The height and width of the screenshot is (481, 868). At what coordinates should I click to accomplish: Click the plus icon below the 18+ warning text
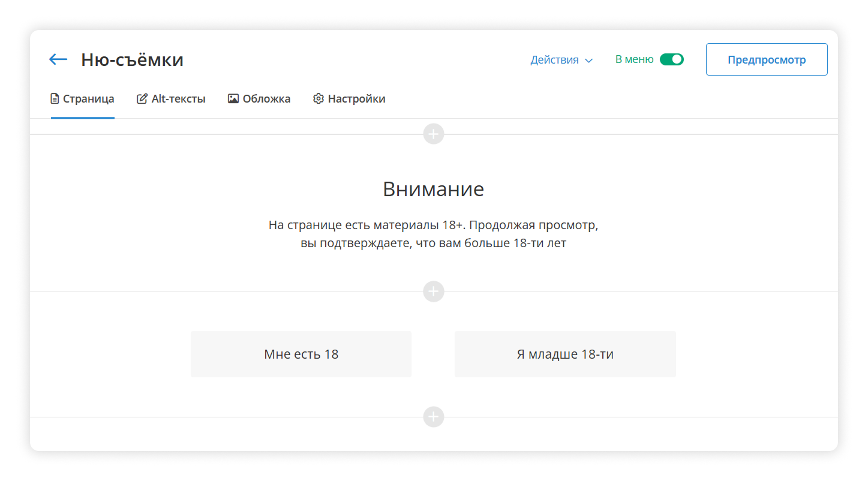pos(433,291)
